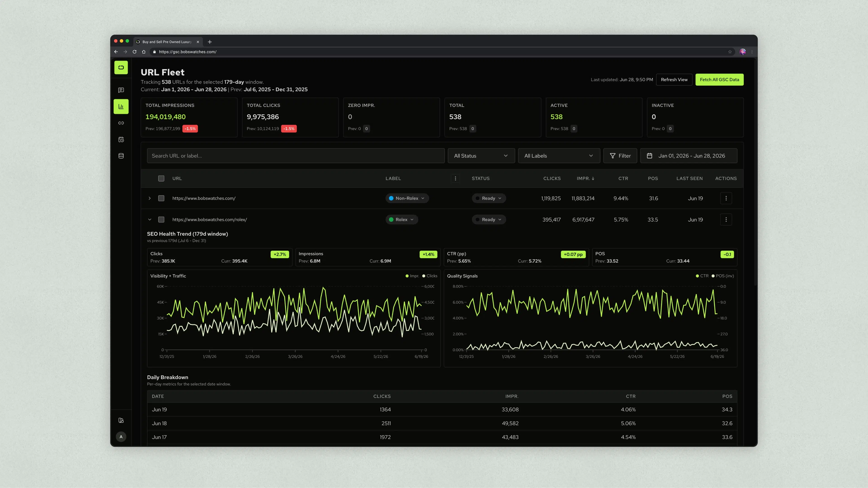868x488 pixels.
Task: Select the Jun 18 row in Daily Breakdown
Action: (442, 423)
